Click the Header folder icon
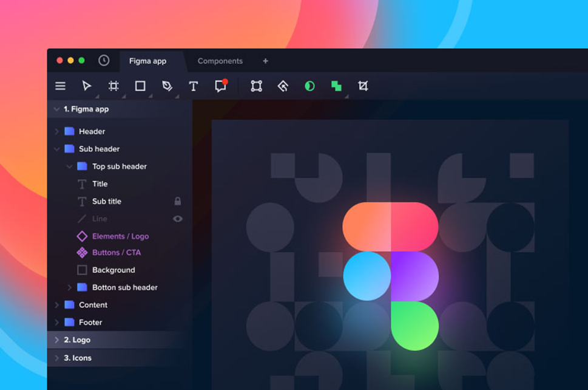The image size is (588, 390). pyautogui.click(x=69, y=131)
